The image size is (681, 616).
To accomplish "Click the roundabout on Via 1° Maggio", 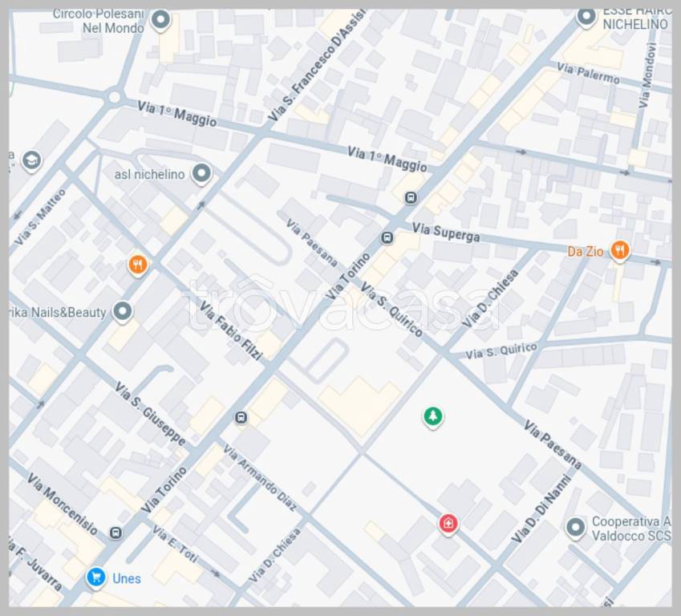I will pos(114,98).
